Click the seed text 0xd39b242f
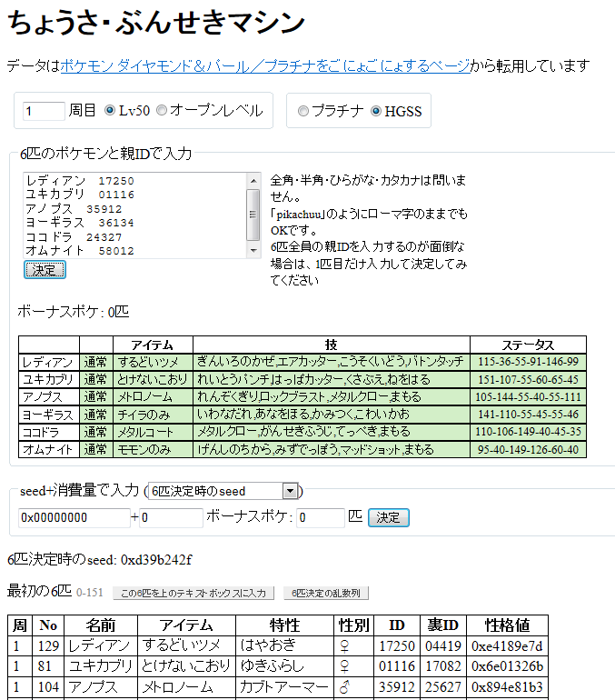Screen dimensions: 615x700 pyautogui.click(x=156, y=560)
